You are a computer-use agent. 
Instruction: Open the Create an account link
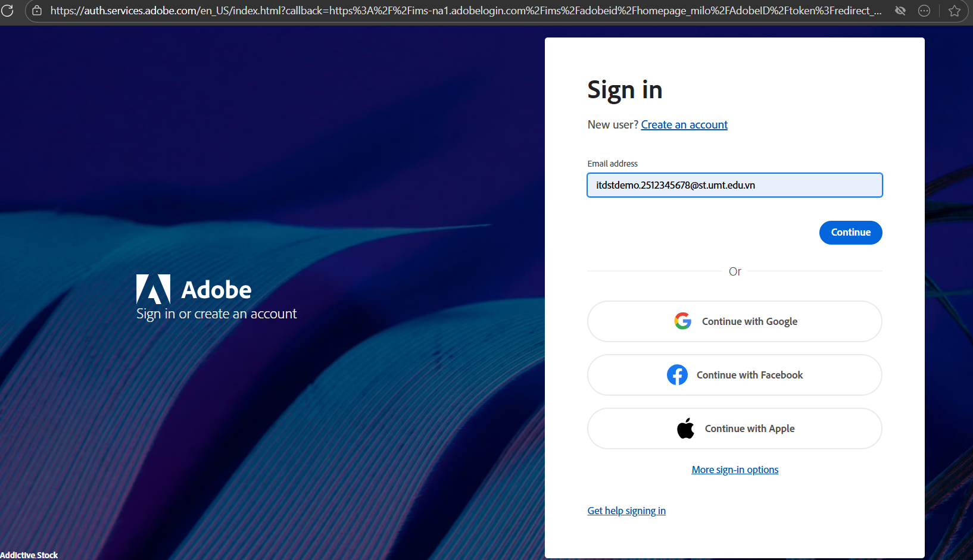click(x=684, y=125)
